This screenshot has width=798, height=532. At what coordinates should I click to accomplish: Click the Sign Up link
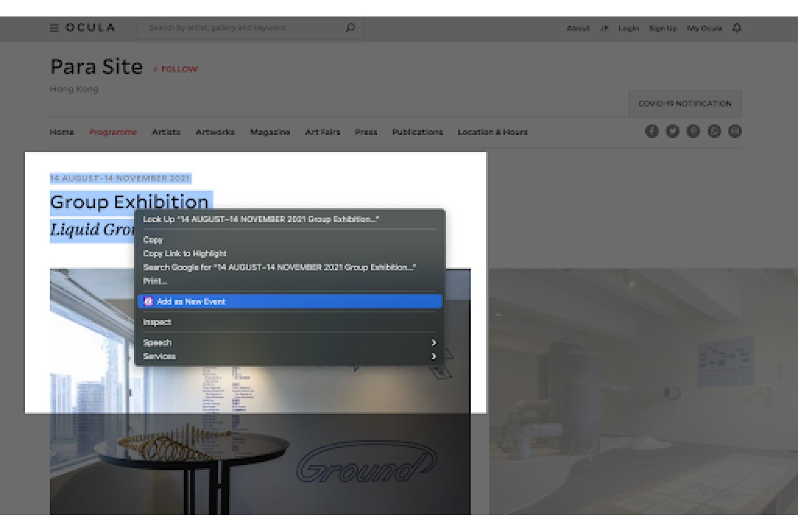(663, 28)
